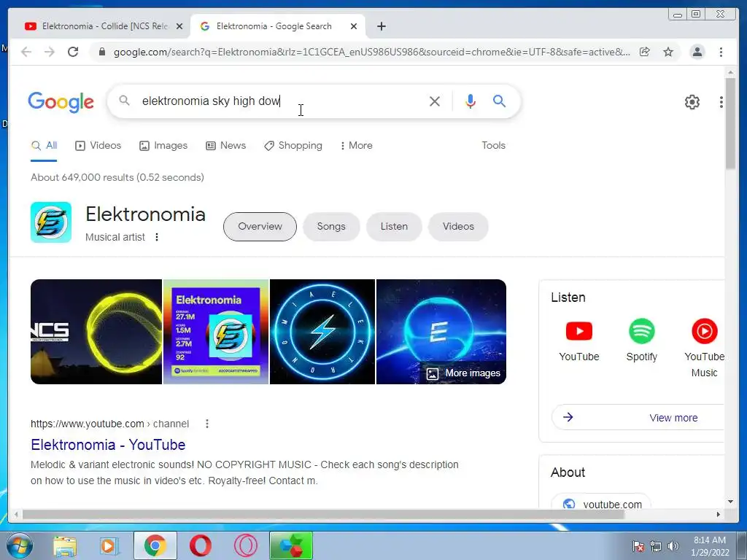Launch the pink Opera GX taskbar icon
Screen dimensions: 747x560
246,545
